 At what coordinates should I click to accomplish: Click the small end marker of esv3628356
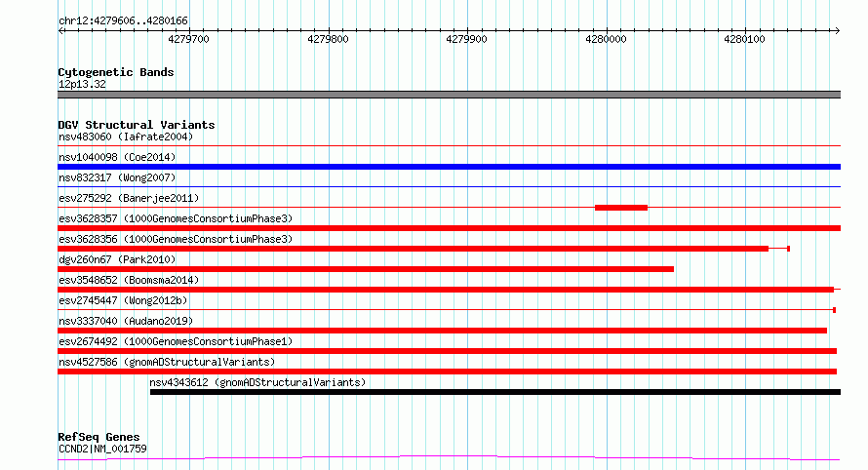pos(788,249)
